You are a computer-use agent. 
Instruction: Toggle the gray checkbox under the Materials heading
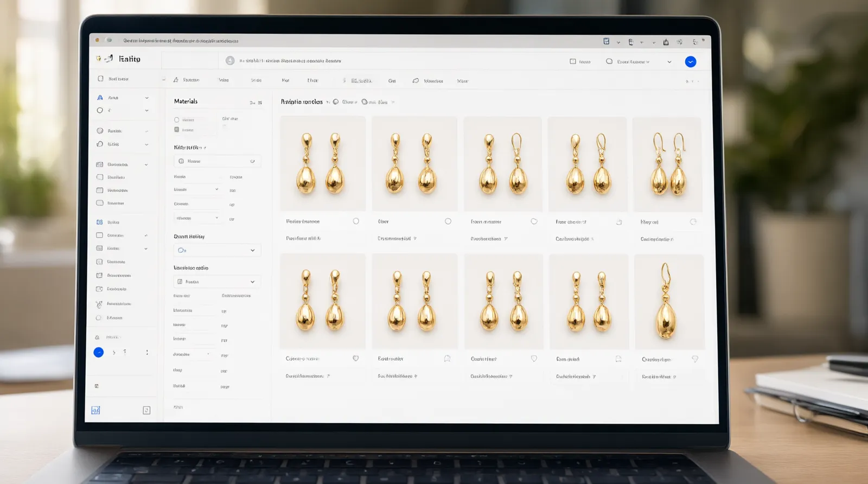pyautogui.click(x=177, y=130)
